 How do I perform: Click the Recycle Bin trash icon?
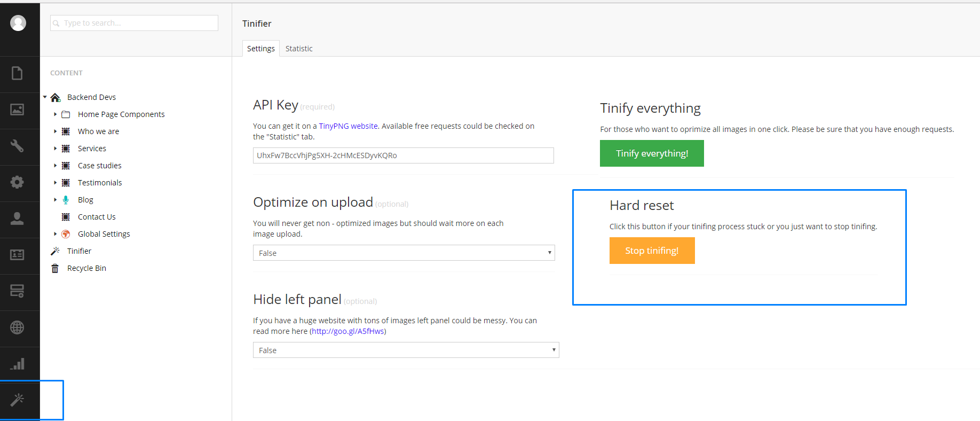tap(55, 268)
